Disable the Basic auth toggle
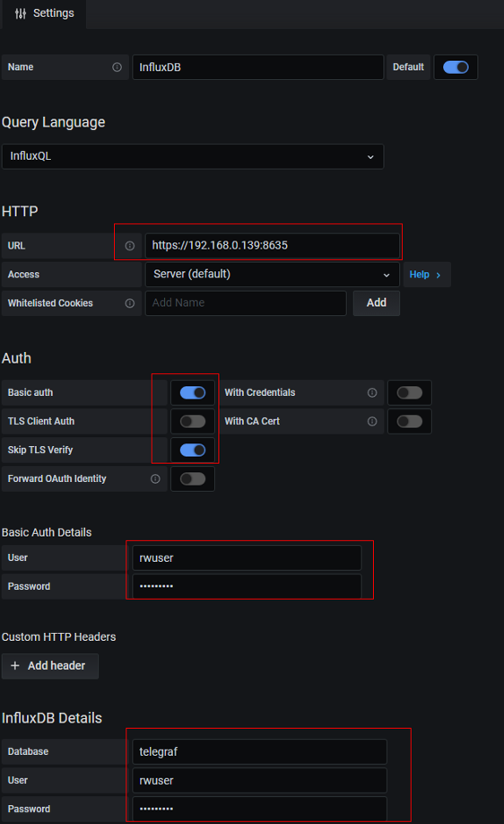Image resolution: width=504 pixels, height=824 pixels. [193, 392]
